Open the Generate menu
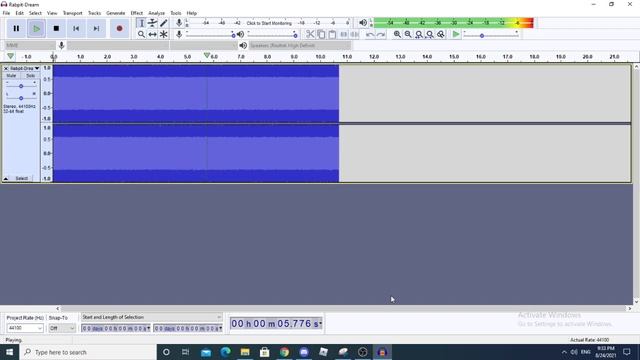640x360 pixels. pyautogui.click(x=116, y=13)
